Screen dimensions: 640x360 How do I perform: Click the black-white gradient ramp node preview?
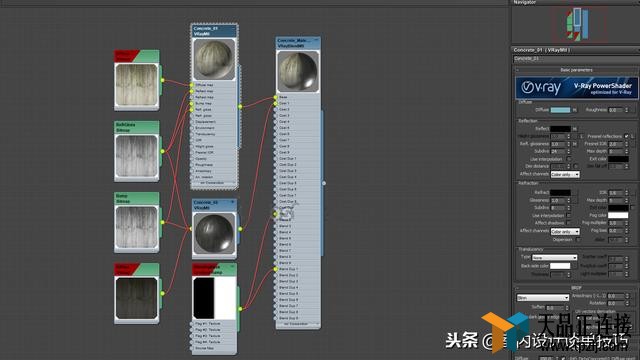[214, 298]
